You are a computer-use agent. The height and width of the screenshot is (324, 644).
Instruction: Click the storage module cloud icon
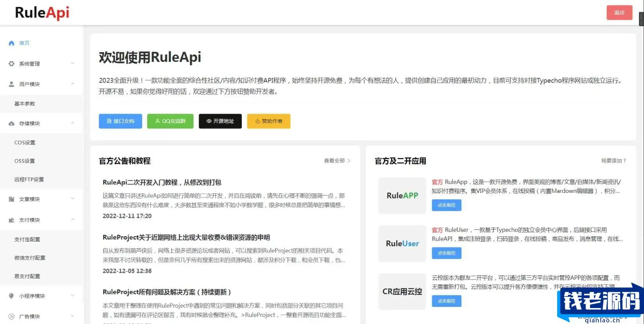pos(11,123)
